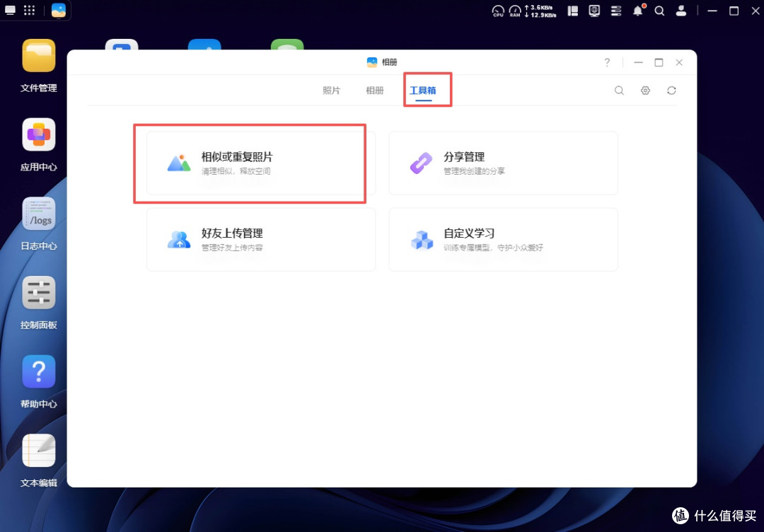Click the custom learning cubes icon
Image resolution: width=764 pixels, height=532 pixels.
coord(422,240)
